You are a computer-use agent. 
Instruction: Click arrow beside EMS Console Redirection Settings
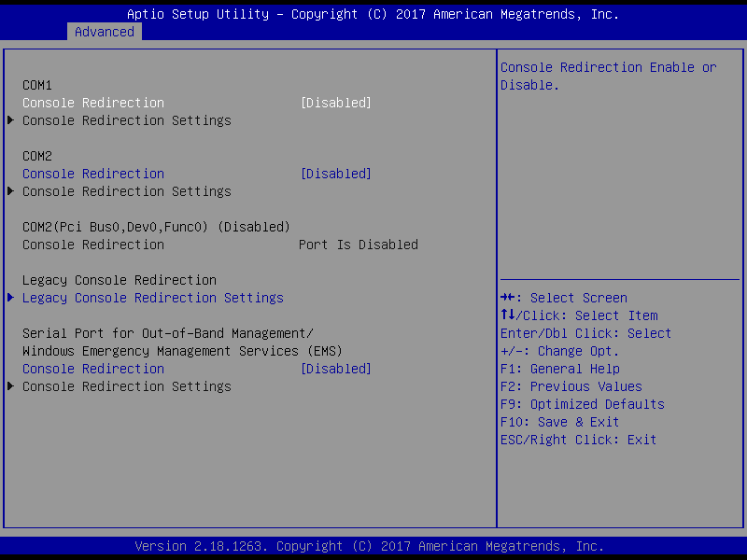pyautogui.click(x=10, y=386)
